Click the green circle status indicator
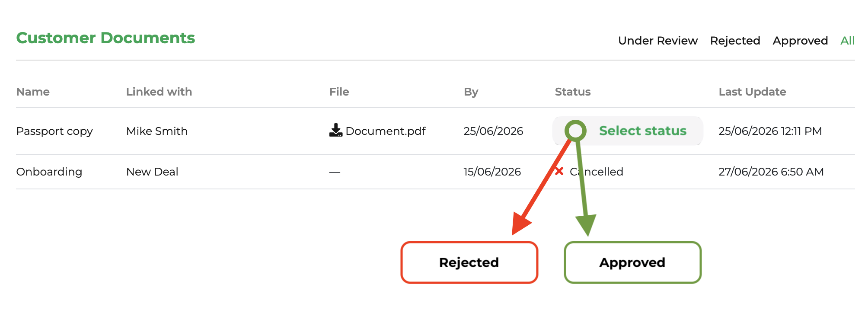Screen dimensions: 868x326 575,131
